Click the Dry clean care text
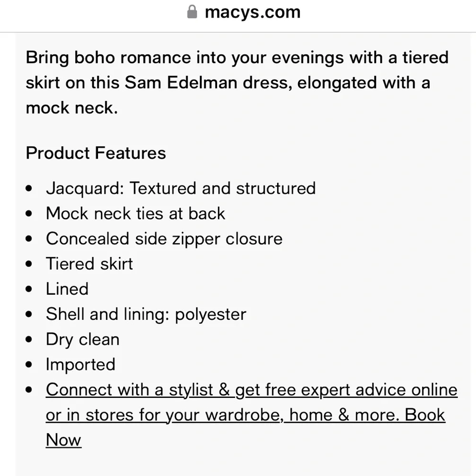Screen dimensions: 476x476 coord(82,339)
